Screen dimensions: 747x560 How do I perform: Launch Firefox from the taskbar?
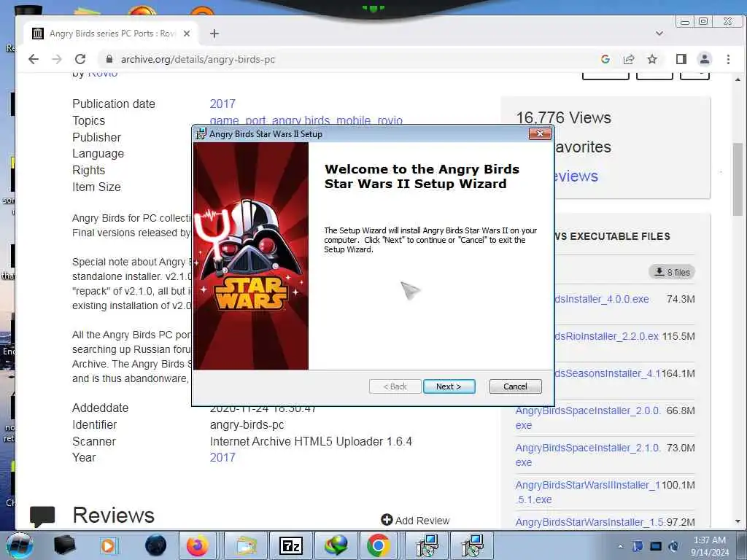[x=197, y=545]
